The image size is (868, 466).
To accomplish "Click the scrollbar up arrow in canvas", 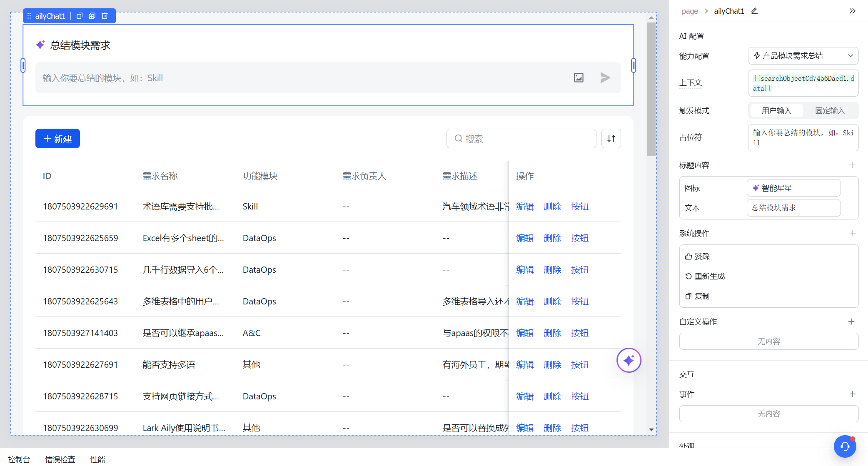I will pos(651,17).
